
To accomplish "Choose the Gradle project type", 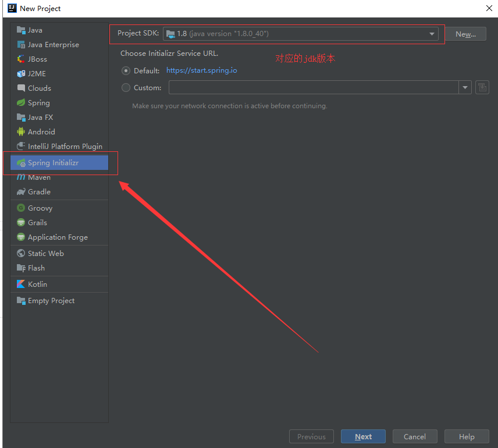I will point(59,191).
